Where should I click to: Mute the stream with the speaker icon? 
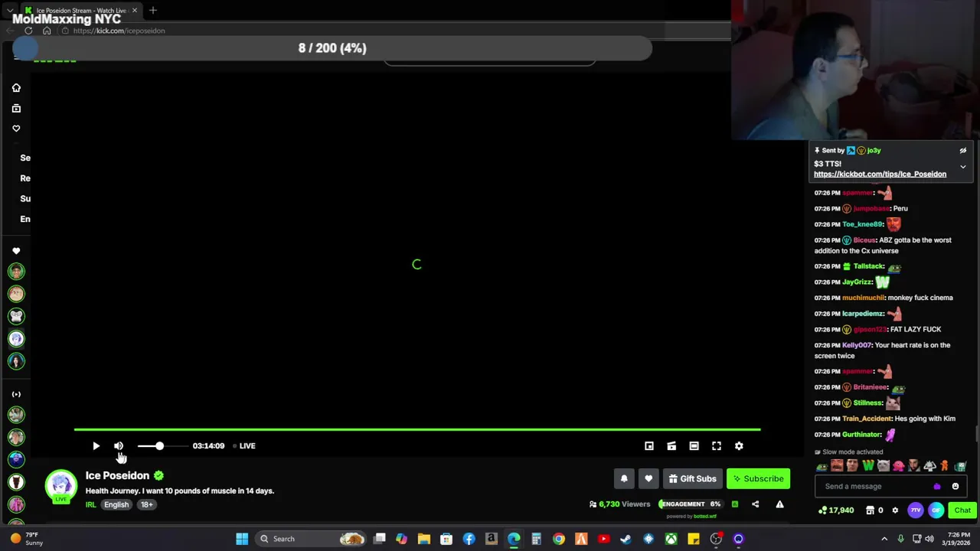coord(119,445)
